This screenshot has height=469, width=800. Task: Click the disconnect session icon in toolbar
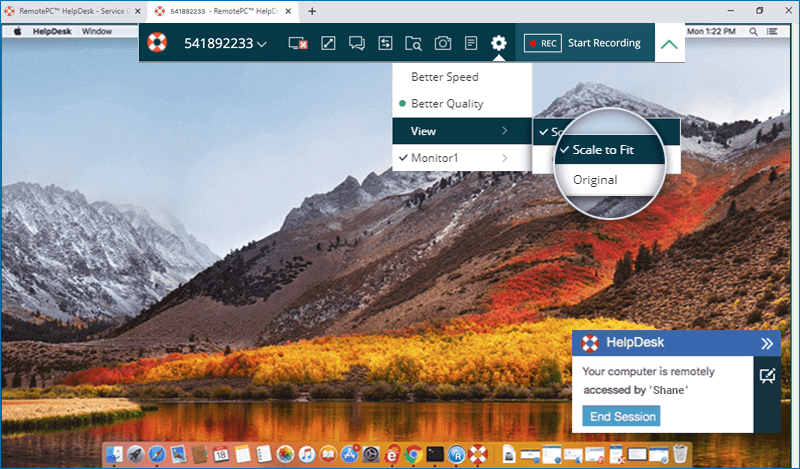[297, 44]
